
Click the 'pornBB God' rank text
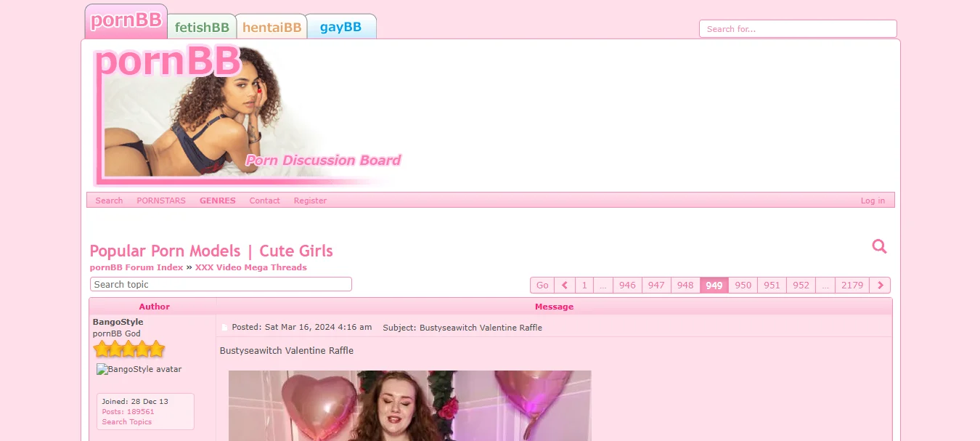pyautogui.click(x=117, y=333)
